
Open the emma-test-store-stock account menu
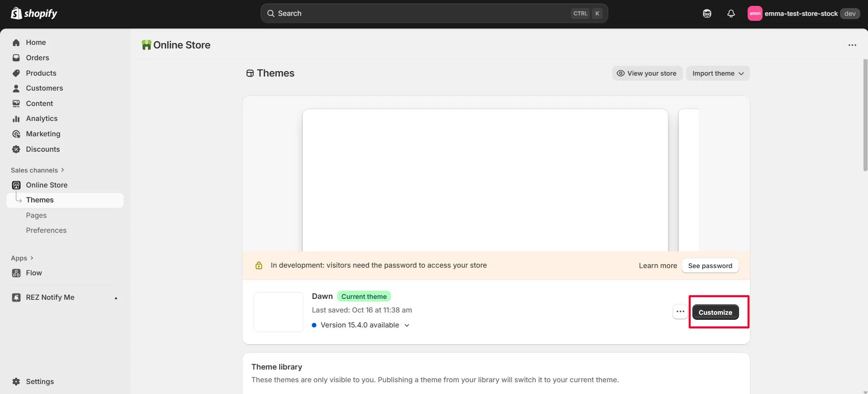coord(803,14)
